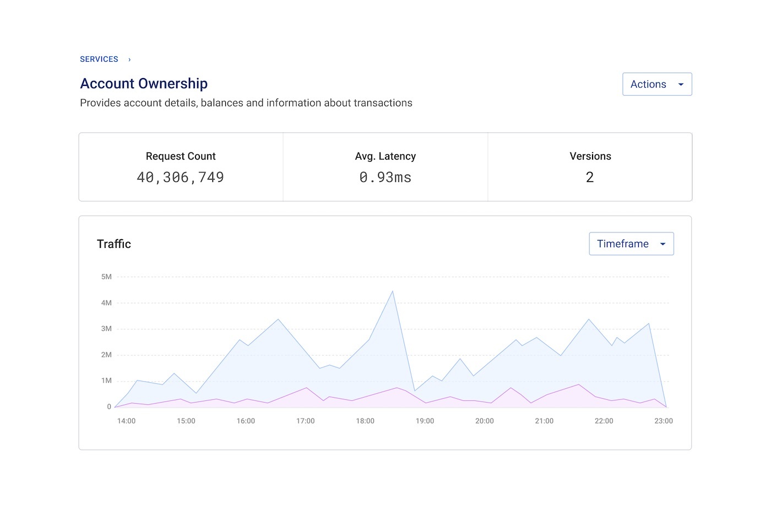Click the 5M y-axis label
Screen dimensions: 771x532
point(106,277)
